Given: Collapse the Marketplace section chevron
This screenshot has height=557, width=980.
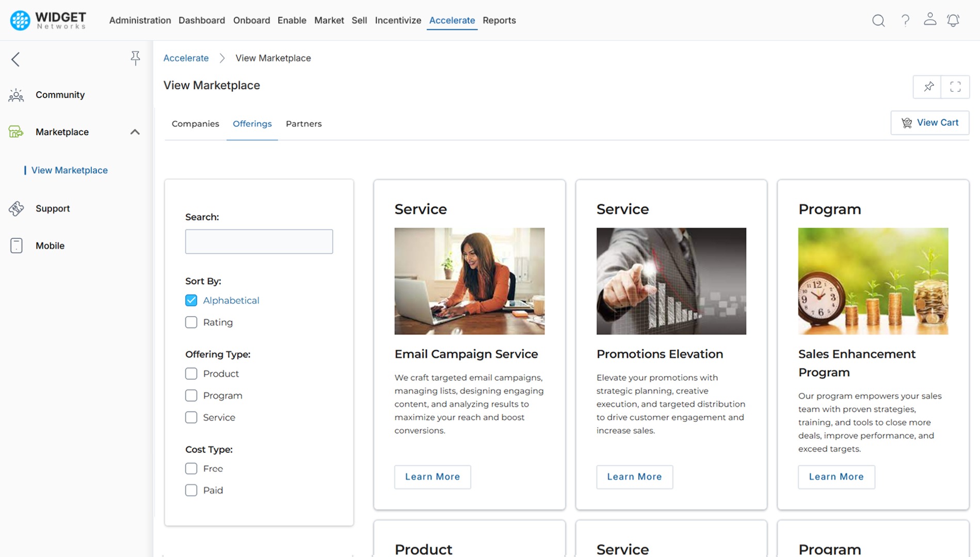Looking at the screenshot, I should 135,132.
